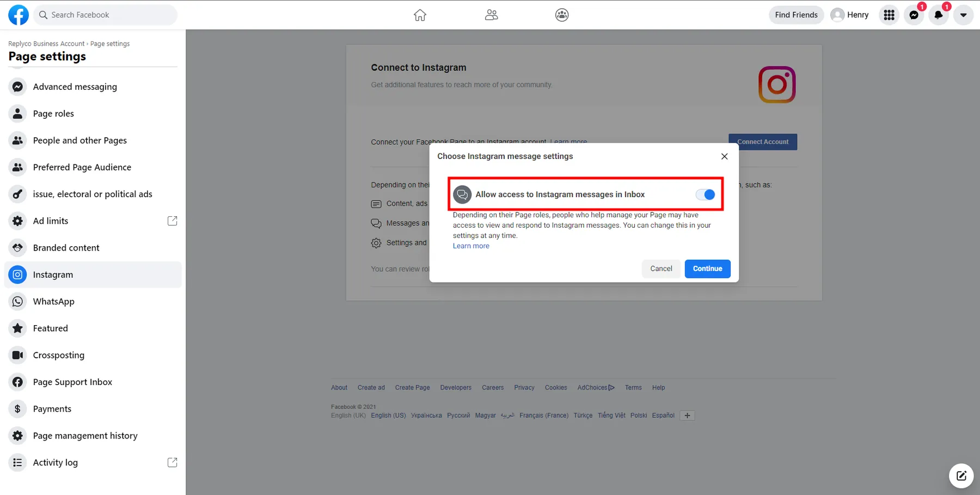Click the WhatsApp sidebar icon
The image size is (980, 495).
[17, 301]
